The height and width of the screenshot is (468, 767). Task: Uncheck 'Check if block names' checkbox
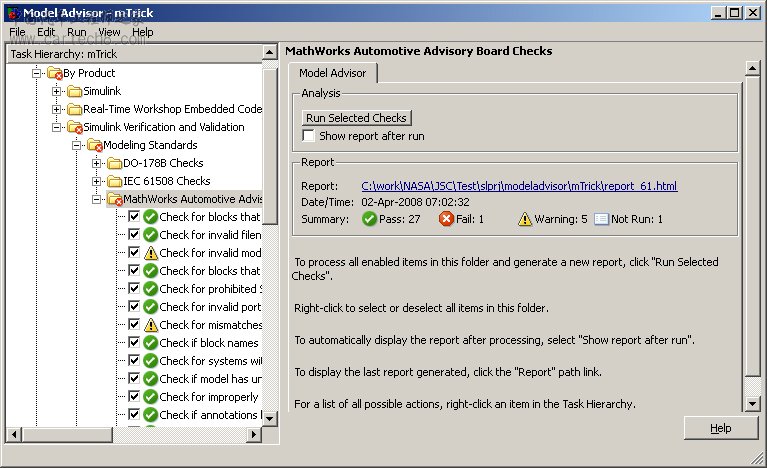pyautogui.click(x=134, y=342)
